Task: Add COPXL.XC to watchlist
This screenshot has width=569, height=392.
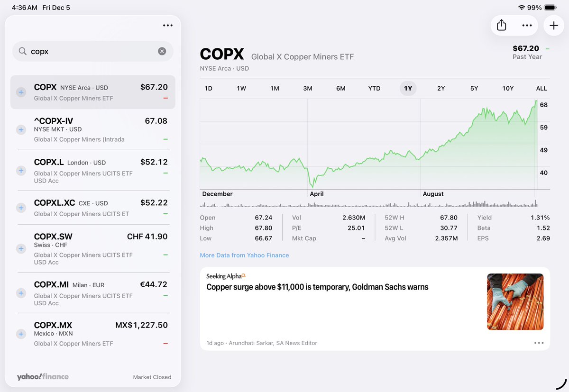Action: point(21,208)
